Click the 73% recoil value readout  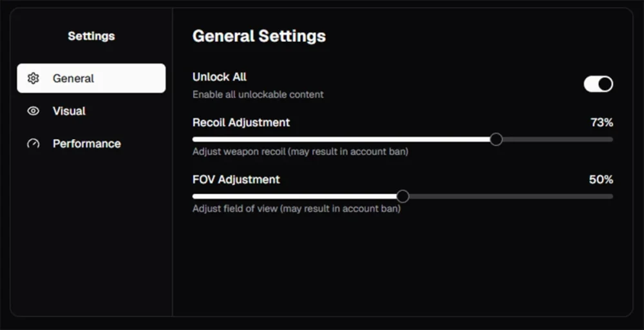[601, 122]
